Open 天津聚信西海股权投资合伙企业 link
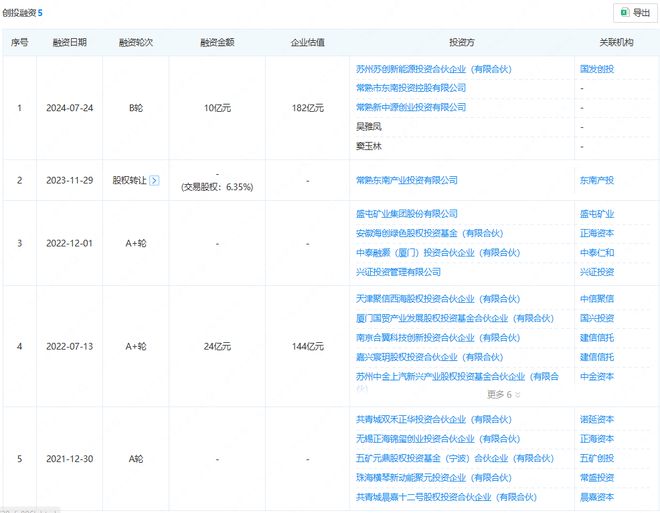660x513 pixels. [x=438, y=299]
